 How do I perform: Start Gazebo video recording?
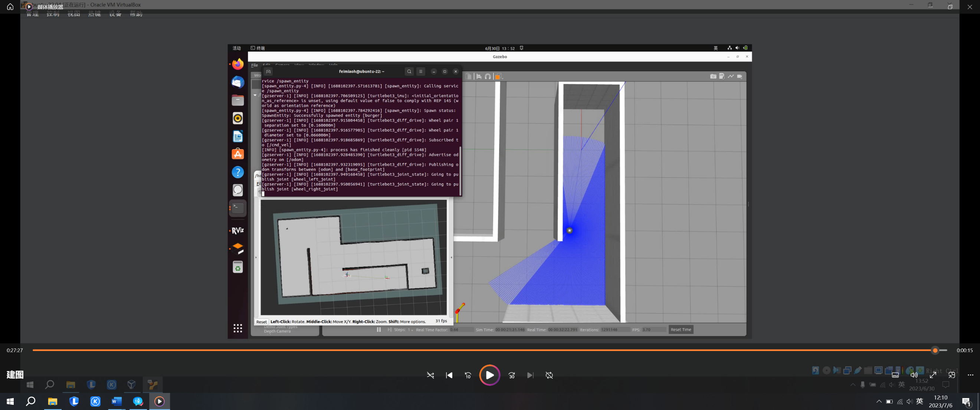740,76
